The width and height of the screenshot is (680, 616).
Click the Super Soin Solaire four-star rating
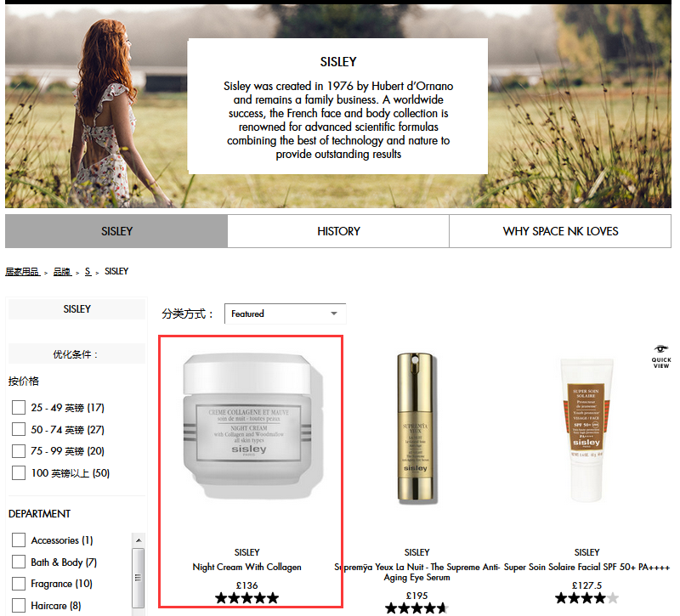[x=586, y=598]
